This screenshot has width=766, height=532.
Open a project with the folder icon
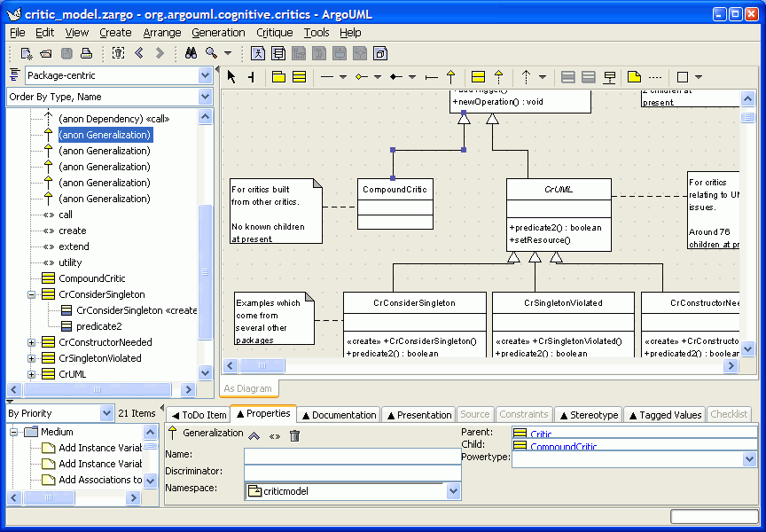click(x=46, y=53)
